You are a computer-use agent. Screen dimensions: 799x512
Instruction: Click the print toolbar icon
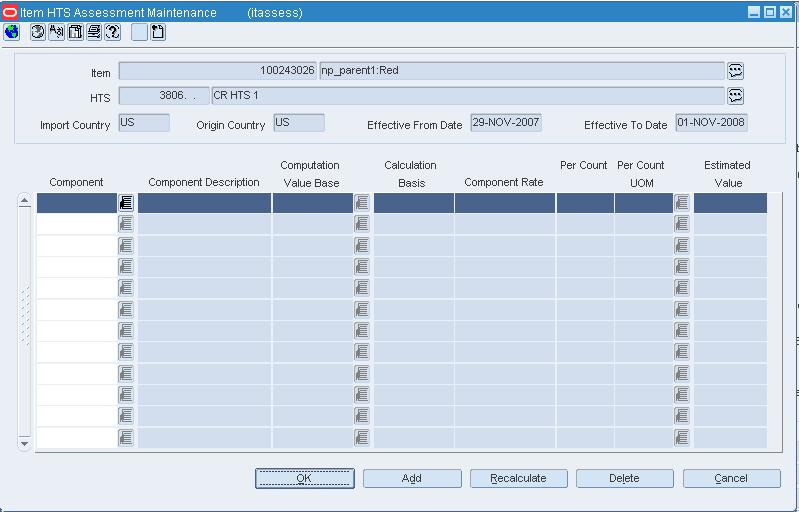click(x=94, y=32)
